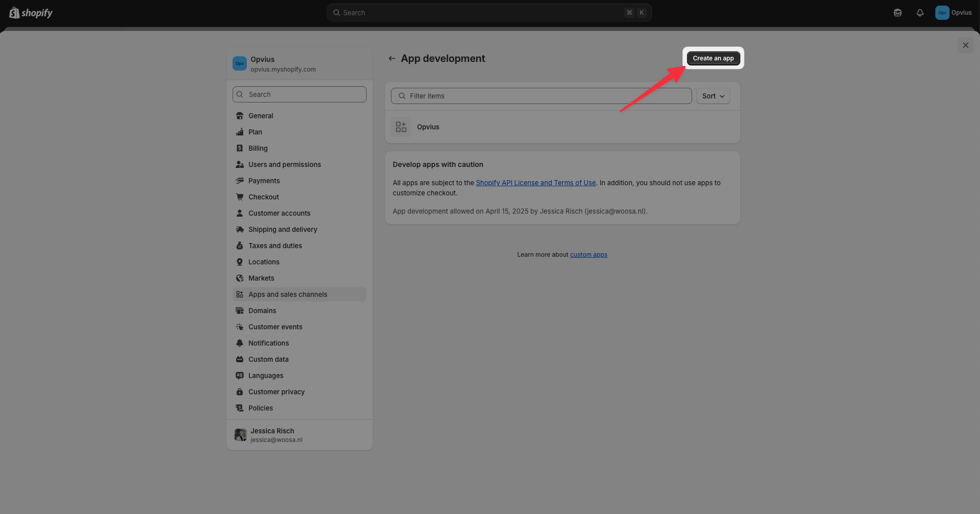The width and height of the screenshot is (980, 514).
Task: Open Payments settings
Action: [x=300, y=181]
